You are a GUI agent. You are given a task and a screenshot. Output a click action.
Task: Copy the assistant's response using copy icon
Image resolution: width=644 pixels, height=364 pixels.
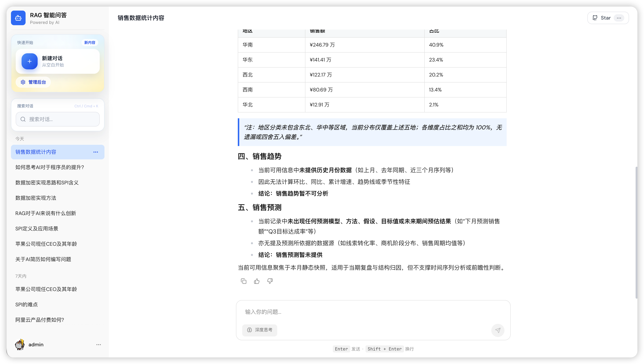(244, 281)
